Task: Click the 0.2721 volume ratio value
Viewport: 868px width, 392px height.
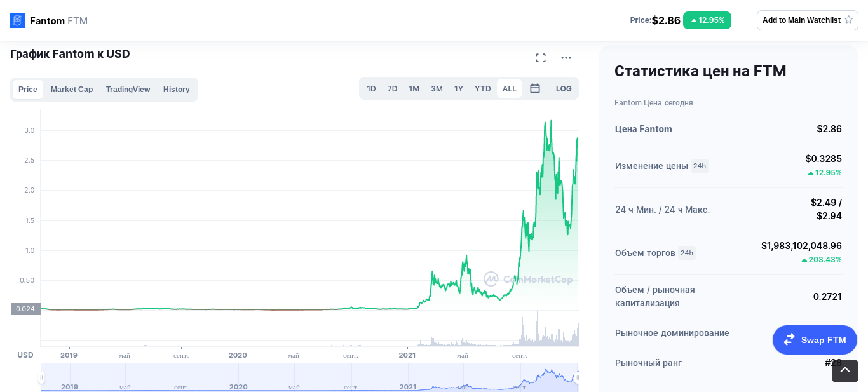Action: [x=827, y=297]
